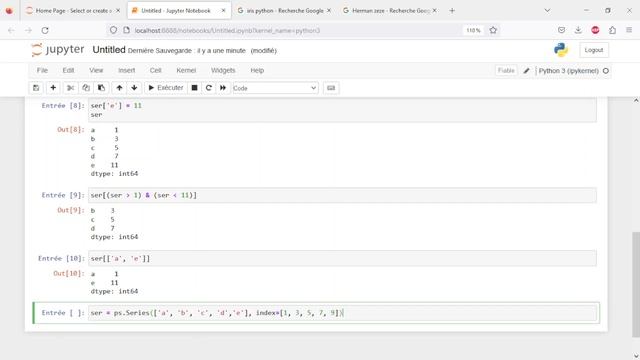Open the Cell menu
The width and height of the screenshot is (640, 360).
click(156, 70)
